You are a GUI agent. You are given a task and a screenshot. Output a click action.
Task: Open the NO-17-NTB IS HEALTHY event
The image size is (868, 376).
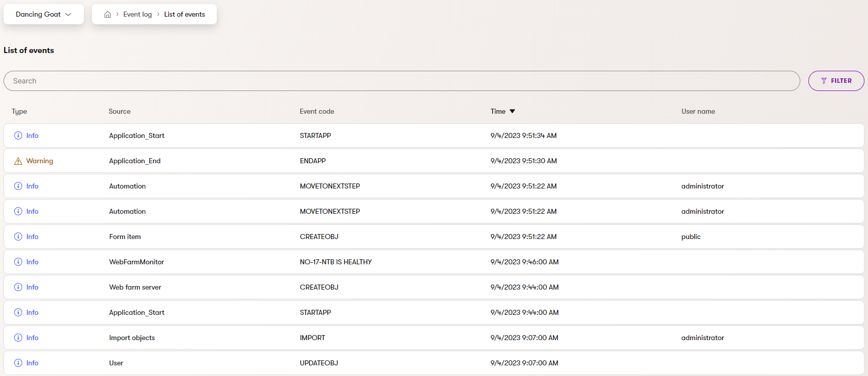point(335,262)
